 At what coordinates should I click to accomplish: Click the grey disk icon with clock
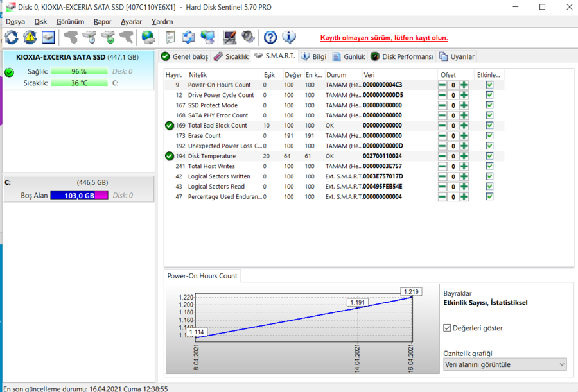point(89,37)
